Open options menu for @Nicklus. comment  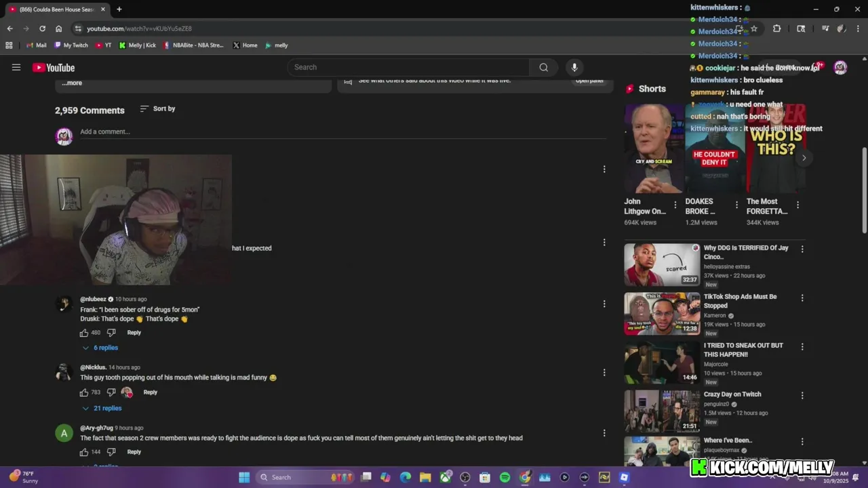(604, 372)
